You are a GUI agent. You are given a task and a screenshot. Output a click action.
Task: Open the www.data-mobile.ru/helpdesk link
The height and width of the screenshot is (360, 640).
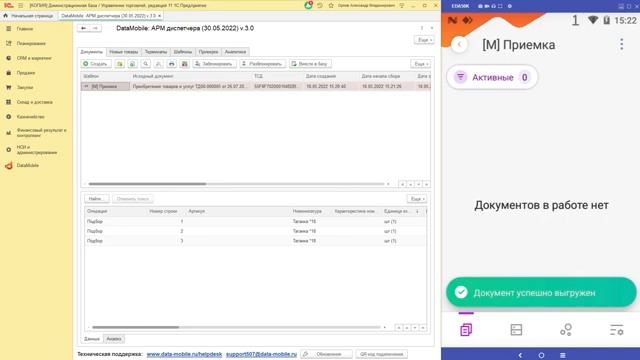coord(184,354)
